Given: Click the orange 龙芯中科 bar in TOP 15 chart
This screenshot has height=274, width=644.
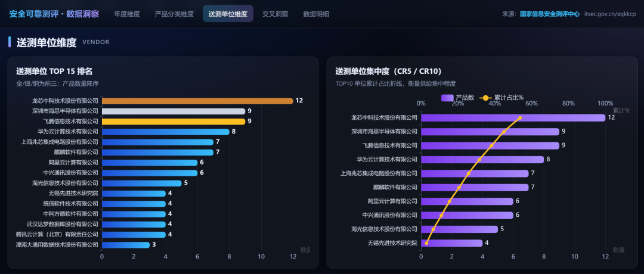Looking at the screenshot, I should click(197, 101).
